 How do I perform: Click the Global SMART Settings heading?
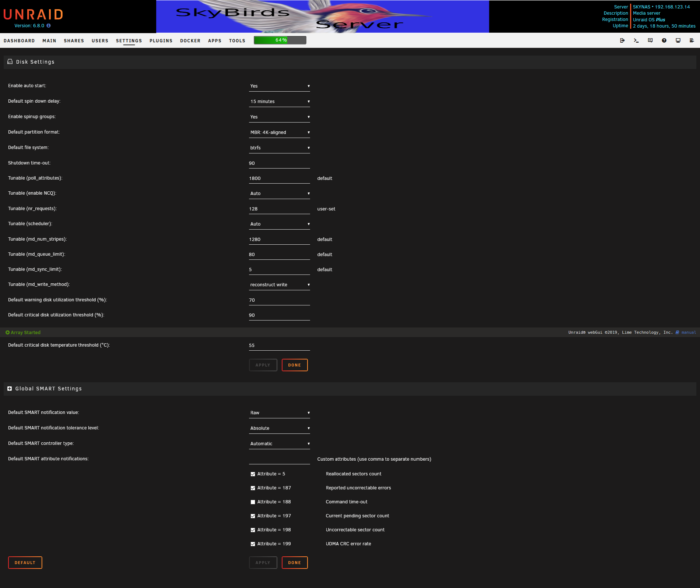(49, 389)
